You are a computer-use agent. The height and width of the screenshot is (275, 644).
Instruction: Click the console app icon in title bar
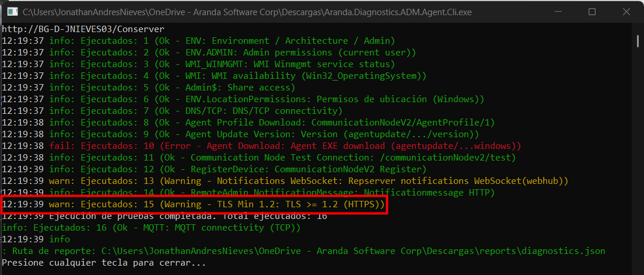click(10, 12)
